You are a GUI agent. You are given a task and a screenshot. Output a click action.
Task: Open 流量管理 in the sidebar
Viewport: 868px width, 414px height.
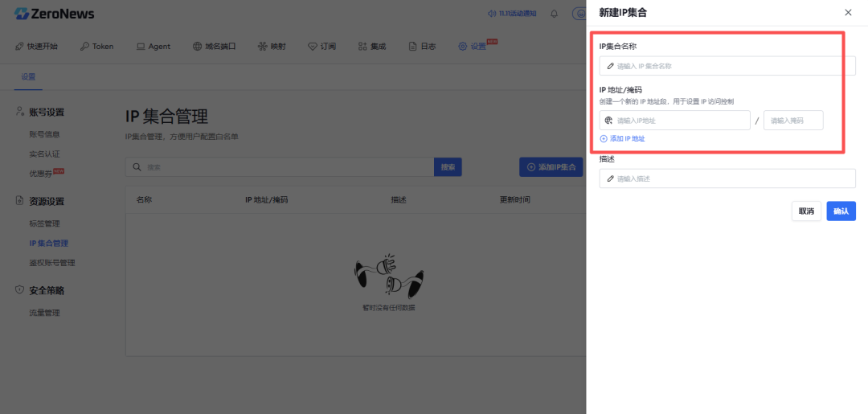point(44,313)
